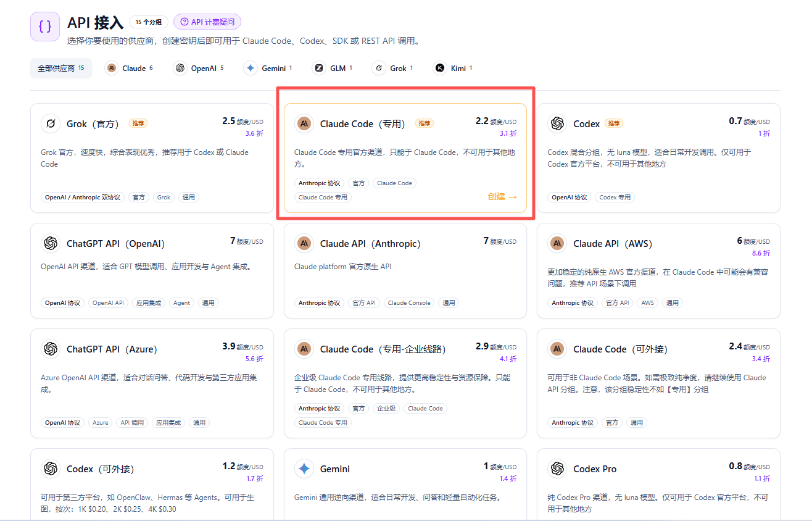Click the 3.6 折 discount on Grok（官方）

pos(254,133)
